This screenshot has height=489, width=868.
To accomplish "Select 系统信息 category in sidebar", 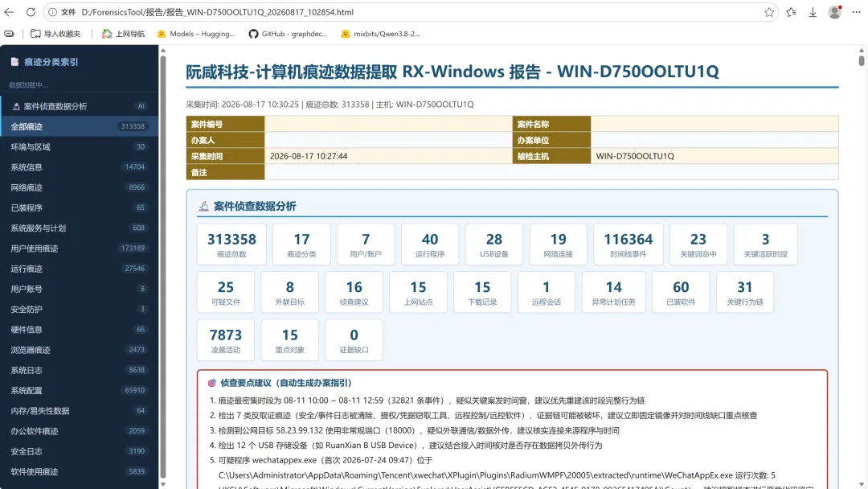I will pyautogui.click(x=79, y=167).
